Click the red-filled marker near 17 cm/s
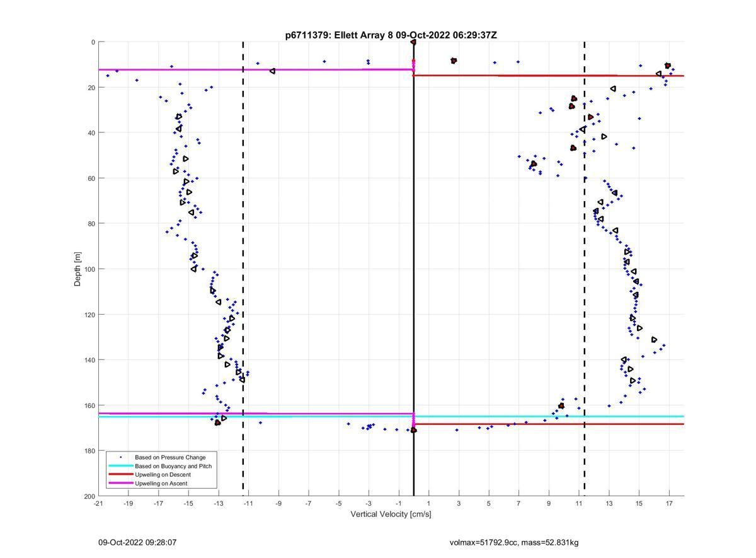Screen dimensions: 756x558 [668, 66]
